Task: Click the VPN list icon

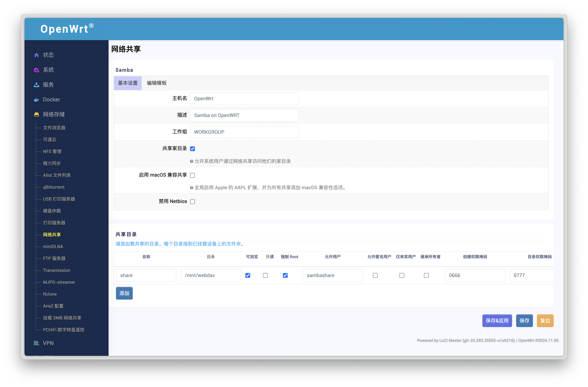Action: (x=36, y=343)
